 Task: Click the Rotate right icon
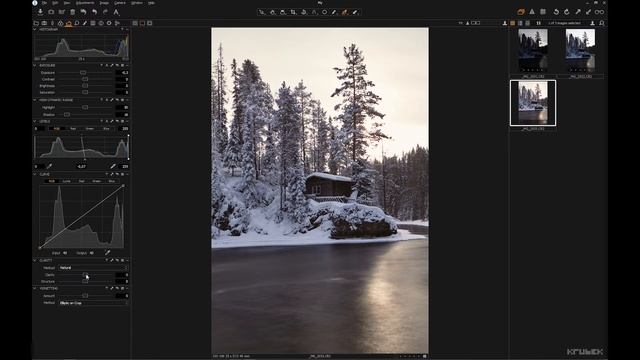[x=567, y=12]
